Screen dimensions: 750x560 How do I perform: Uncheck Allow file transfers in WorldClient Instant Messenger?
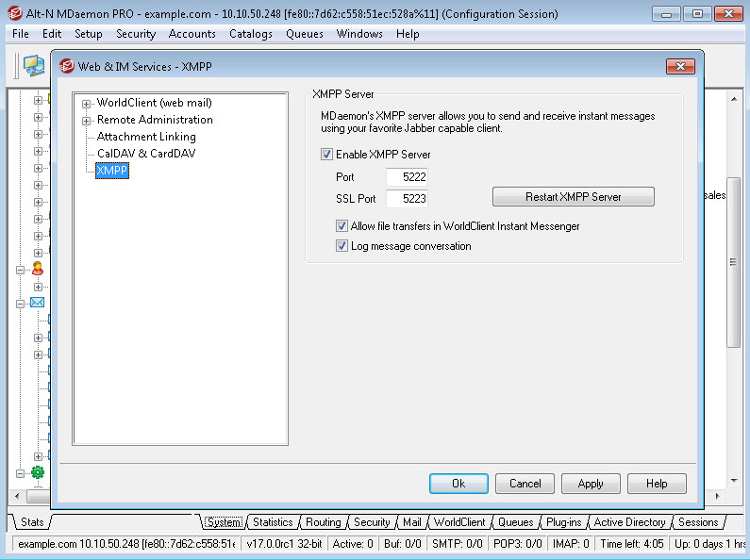point(342,226)
